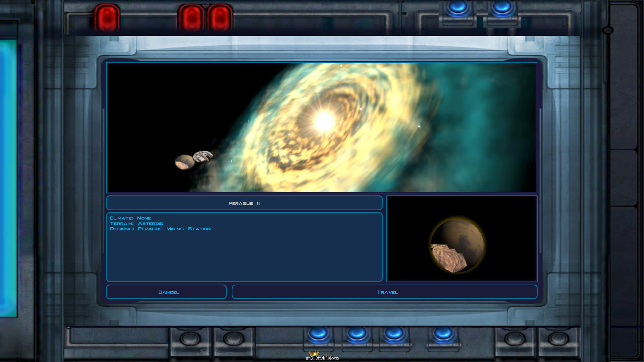Viewport: 644px width, 362px height.
Task: Click the glowing cyan panel on left edge
Action: coord(8,178)
